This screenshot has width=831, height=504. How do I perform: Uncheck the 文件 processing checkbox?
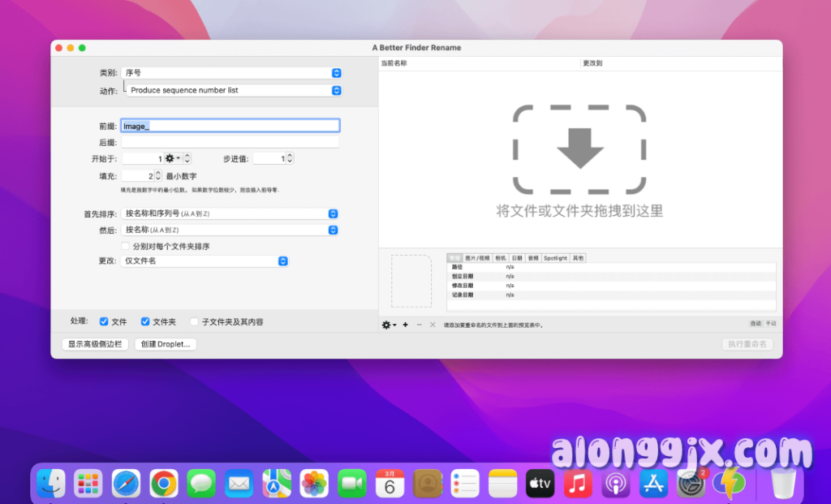coord(104,322)
